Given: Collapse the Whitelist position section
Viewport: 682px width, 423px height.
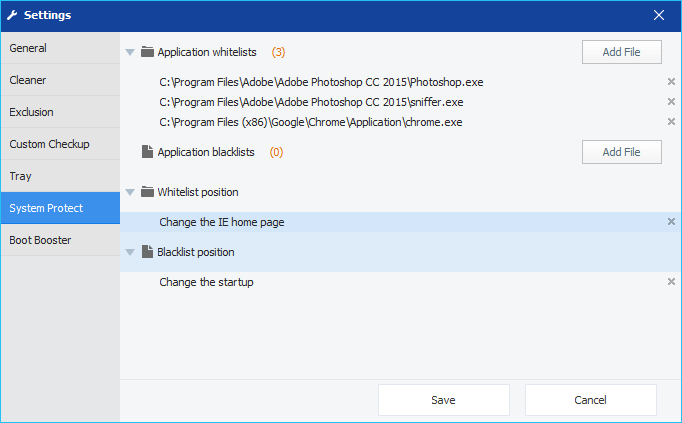Looking at the screenshot, I should (x=130, y=192).
